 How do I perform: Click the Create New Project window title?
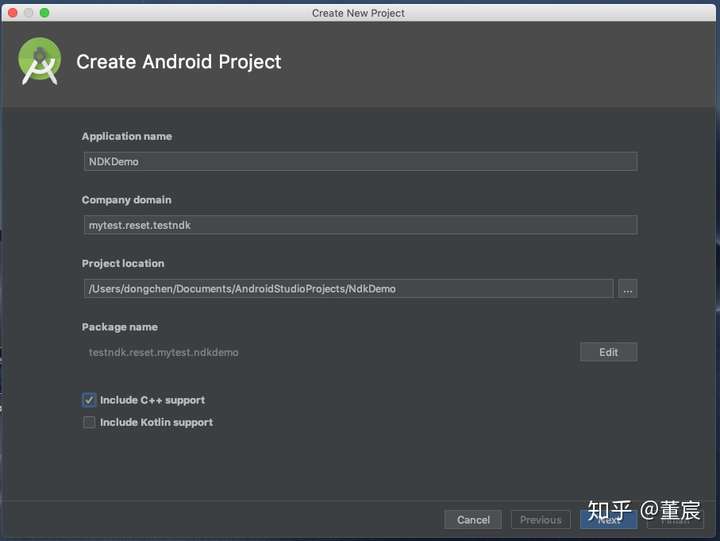358,13
